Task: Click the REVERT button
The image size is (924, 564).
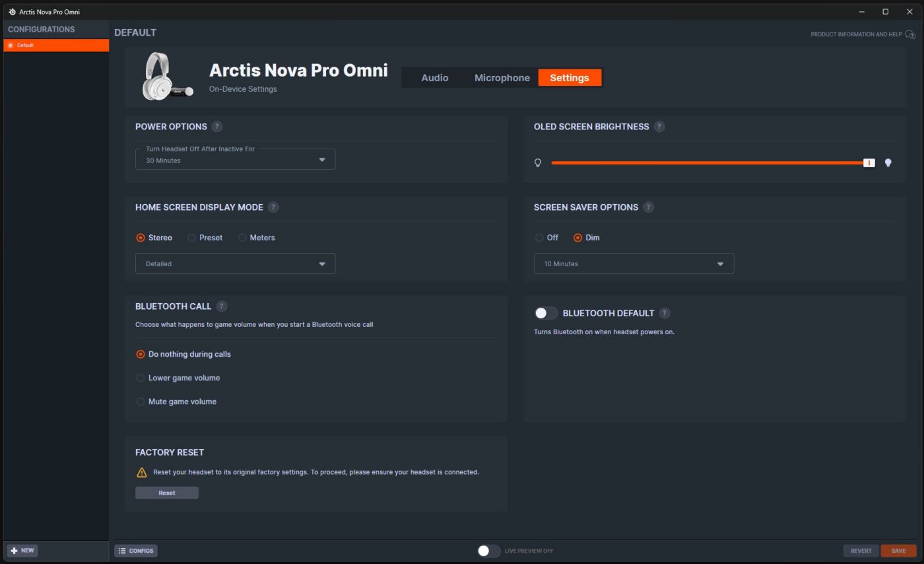Action: tap(861, 551)
